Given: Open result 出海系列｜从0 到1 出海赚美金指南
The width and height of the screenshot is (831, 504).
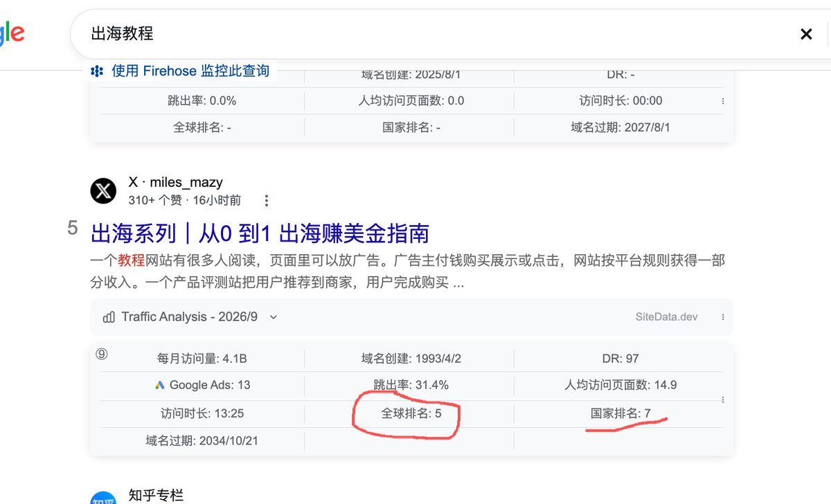Looking at the screenshot, I should 260,233.
